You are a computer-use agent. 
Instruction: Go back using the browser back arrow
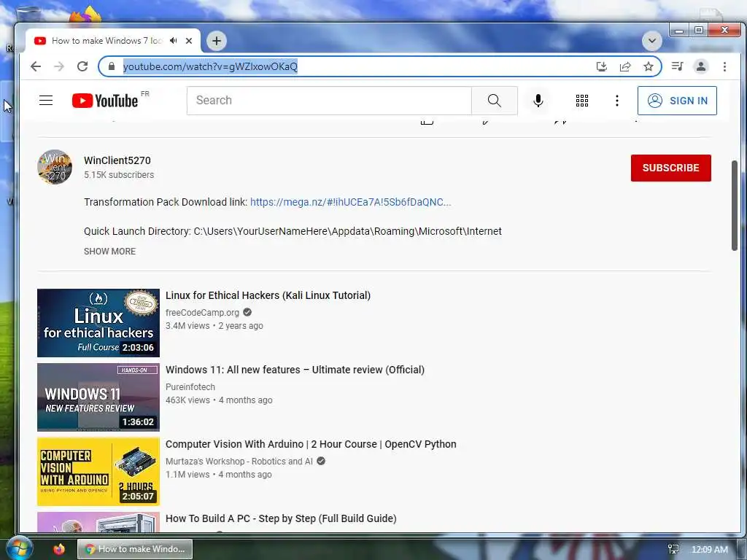[x=36, y=66]
